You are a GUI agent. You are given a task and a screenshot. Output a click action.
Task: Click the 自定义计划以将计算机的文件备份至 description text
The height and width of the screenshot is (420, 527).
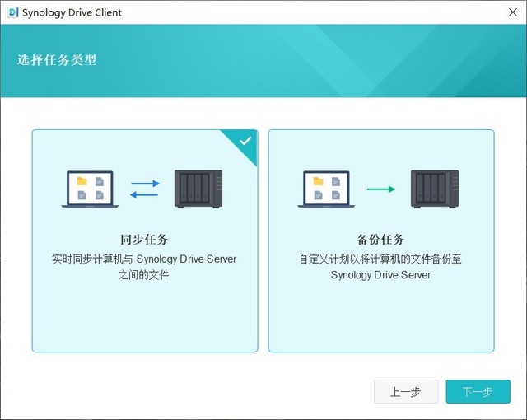[380, 259]
